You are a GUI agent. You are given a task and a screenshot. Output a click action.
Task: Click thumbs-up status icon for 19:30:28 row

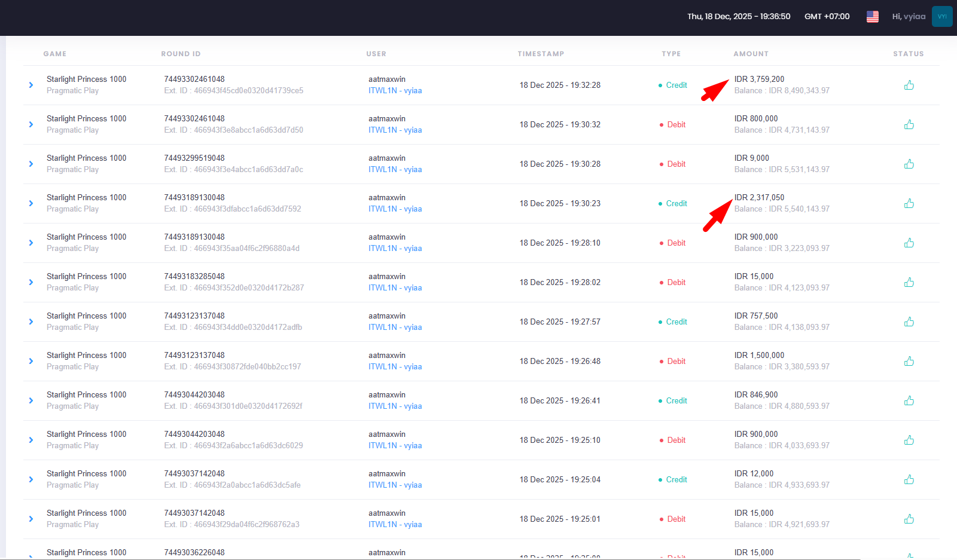tap(909, 164)
